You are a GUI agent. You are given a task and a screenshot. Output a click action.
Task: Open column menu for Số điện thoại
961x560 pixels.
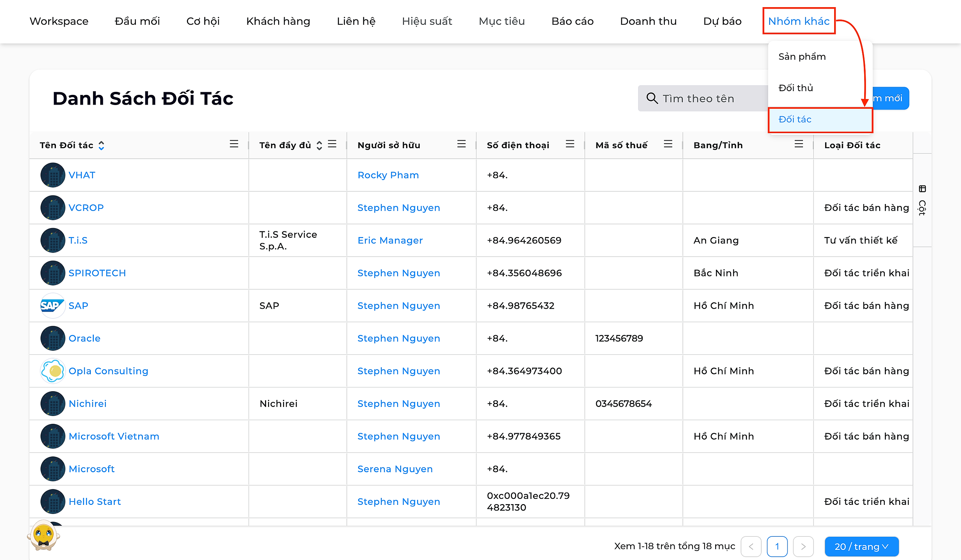[x=570, y=144]
